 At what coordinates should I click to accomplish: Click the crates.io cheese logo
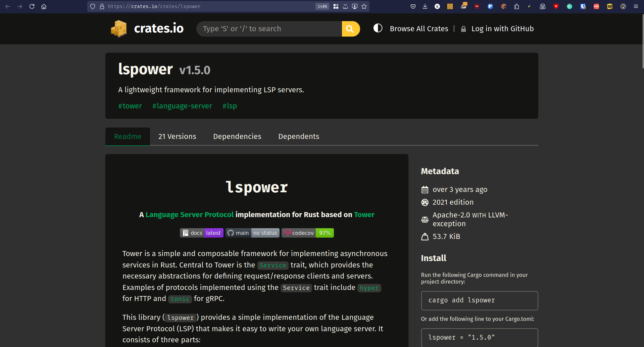coord(119,29)
